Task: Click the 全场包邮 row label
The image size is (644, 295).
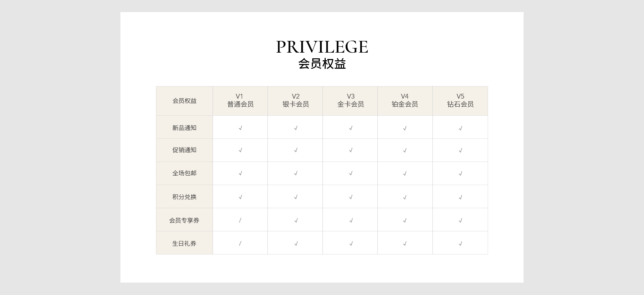Action: click(x=184, y=173)
